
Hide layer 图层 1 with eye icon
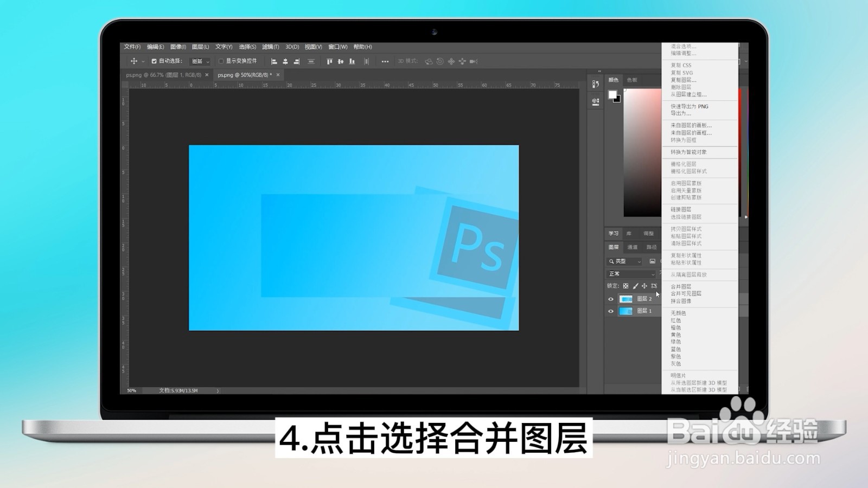(x=611, y=311)
